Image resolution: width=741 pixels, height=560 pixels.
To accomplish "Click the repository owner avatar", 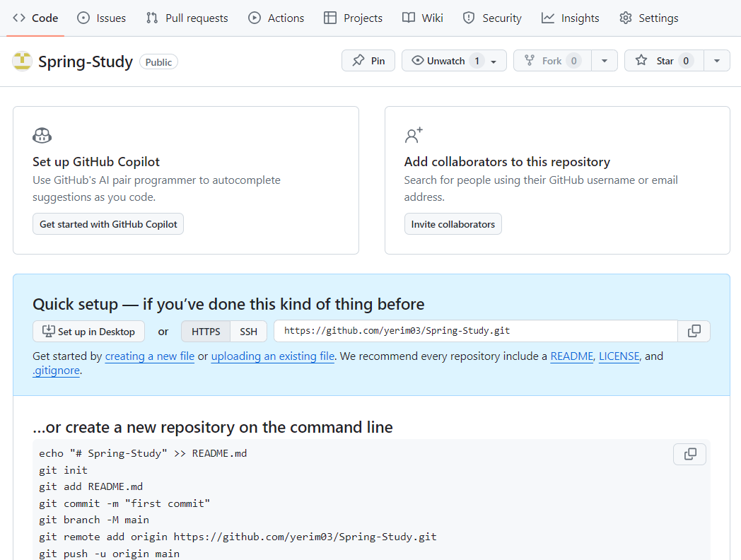I will (22, 62).
